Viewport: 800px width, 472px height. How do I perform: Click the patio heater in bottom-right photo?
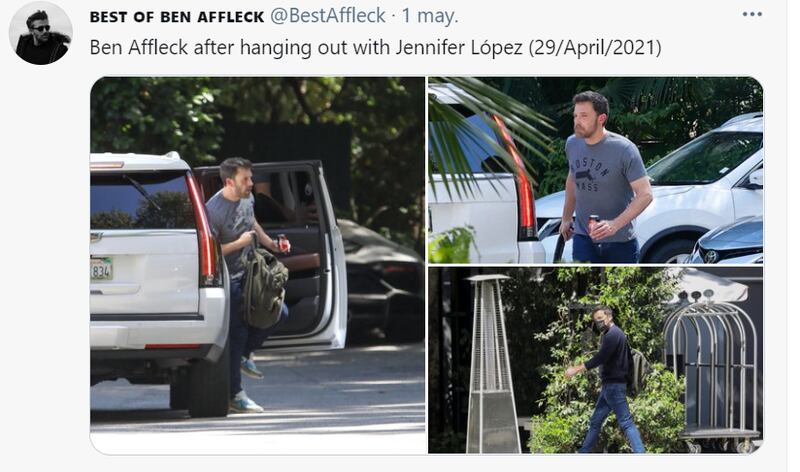[x=491, y=363]
